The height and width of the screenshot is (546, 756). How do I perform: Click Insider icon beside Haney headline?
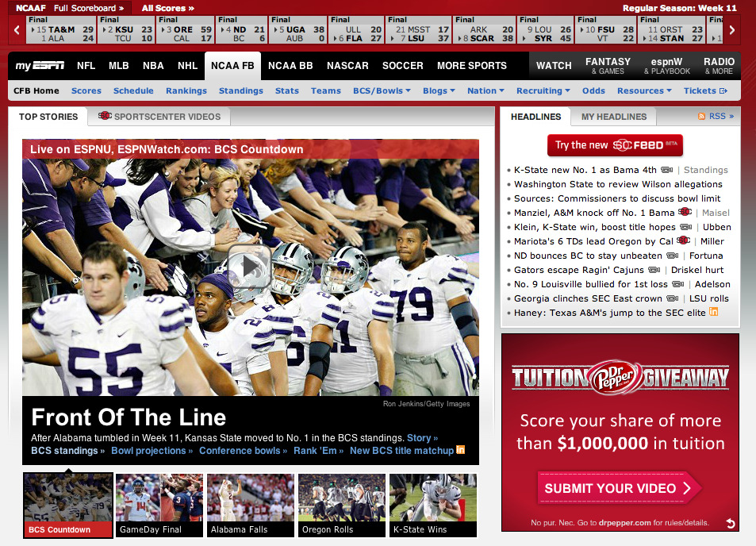click(714, 312)
